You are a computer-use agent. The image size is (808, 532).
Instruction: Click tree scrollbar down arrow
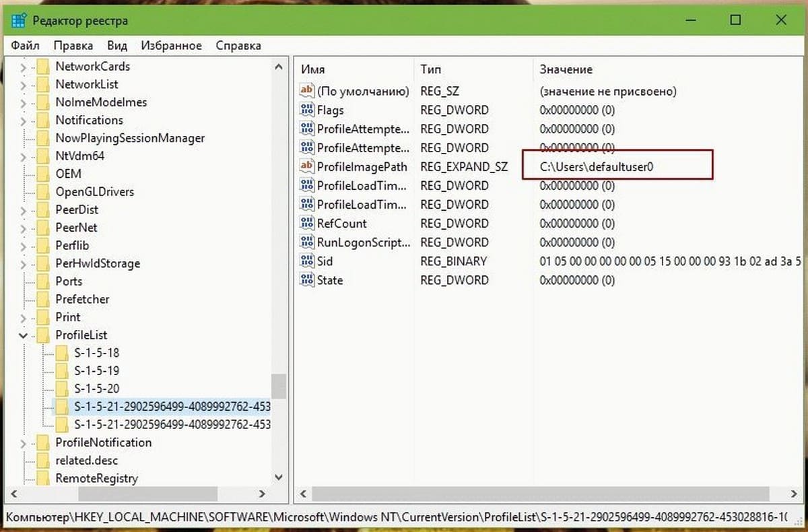click(x=279, y=477)
